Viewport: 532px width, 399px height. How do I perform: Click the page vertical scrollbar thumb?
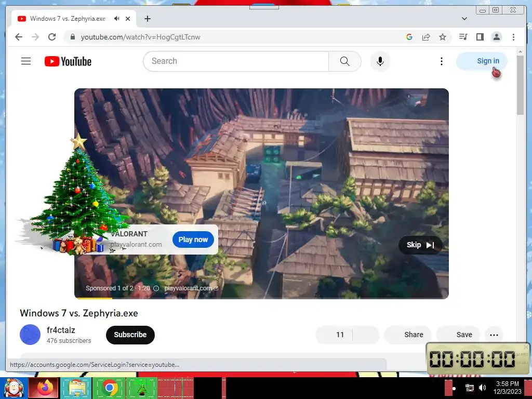pos(520,85)
